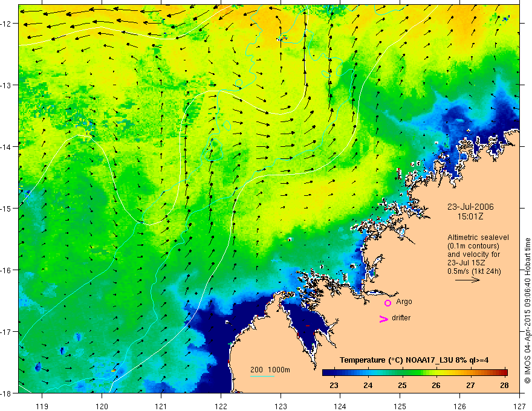Click the "200 1000m" depth contour label

pos(270,370)
